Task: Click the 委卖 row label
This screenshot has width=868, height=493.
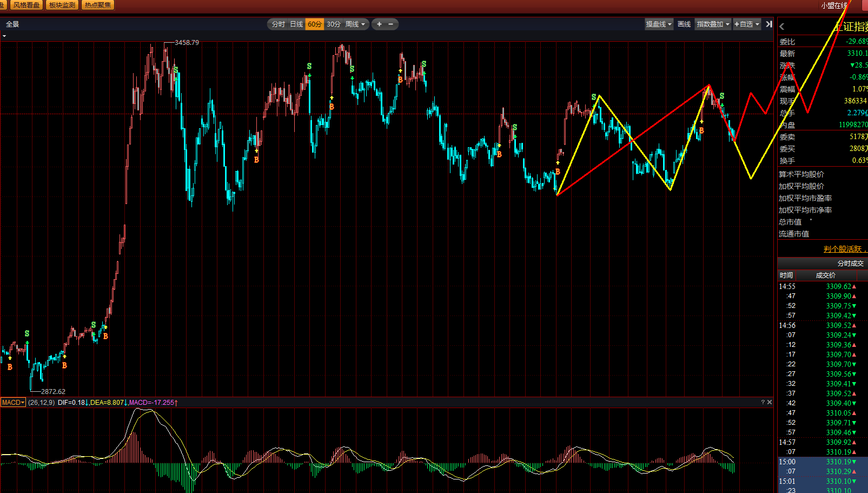Action: coord(787,137)
